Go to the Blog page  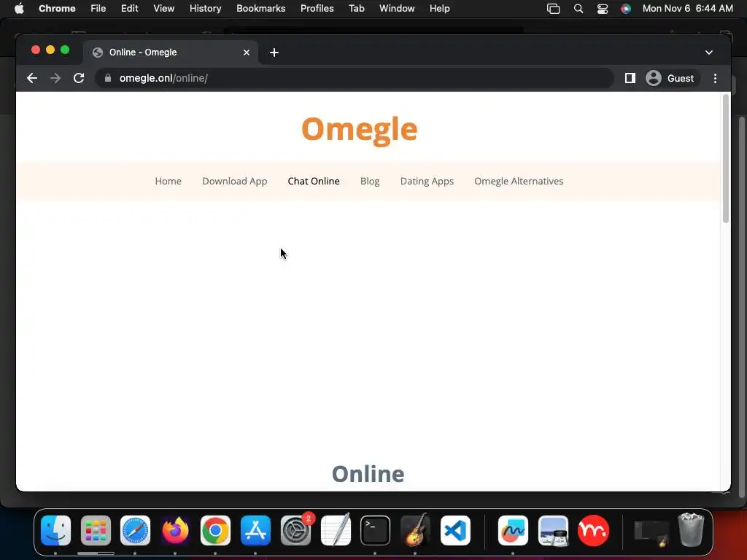(370, 181)
